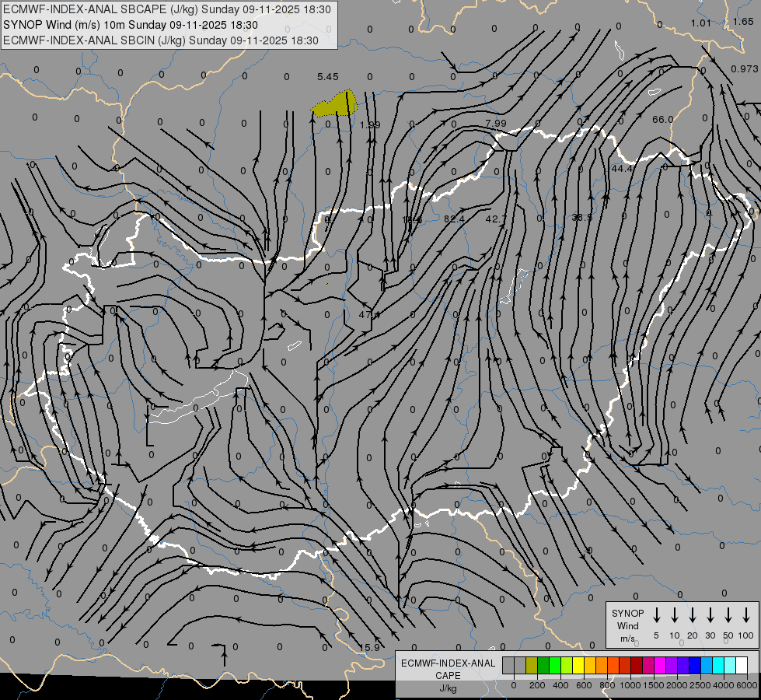Click the 7.99 CAPE value on the map
Image resolution: width=761 pixels, height=700 pixels.
(x=495, y=124)
